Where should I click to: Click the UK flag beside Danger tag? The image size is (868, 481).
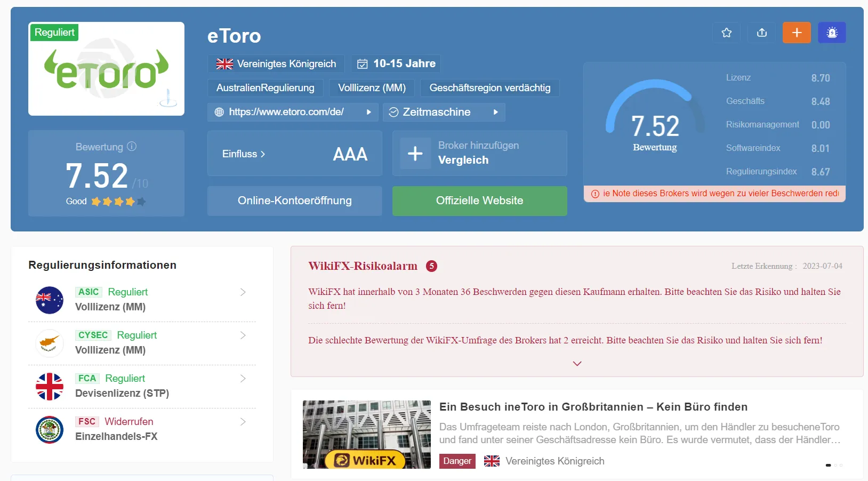(x=492, y=461)
